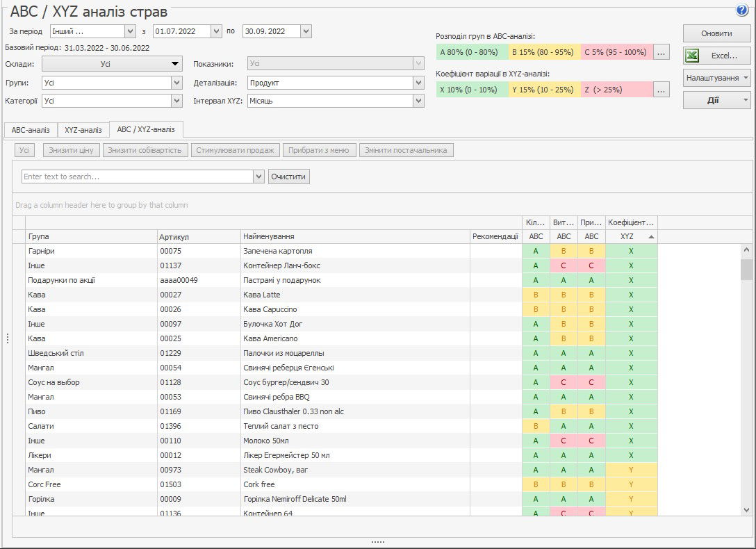Focus the Enter text to search field
The height and width of the screenshot is (549, 756).
click(x=138, y=177)
